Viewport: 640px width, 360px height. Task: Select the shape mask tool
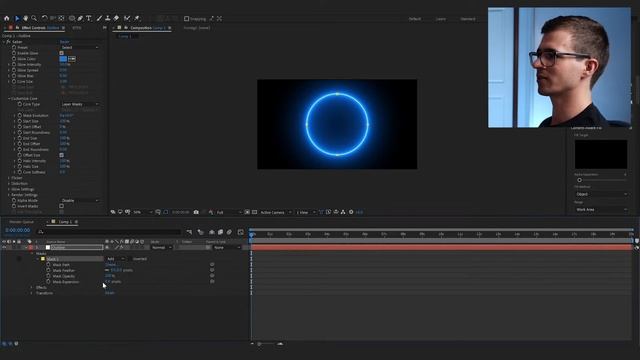pos(72,18)
